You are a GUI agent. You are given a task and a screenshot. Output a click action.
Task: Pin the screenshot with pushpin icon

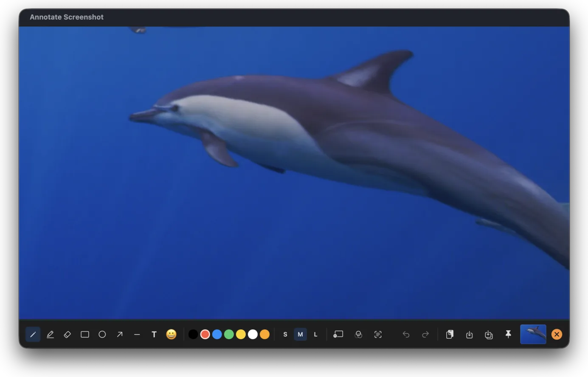point(508,335)
